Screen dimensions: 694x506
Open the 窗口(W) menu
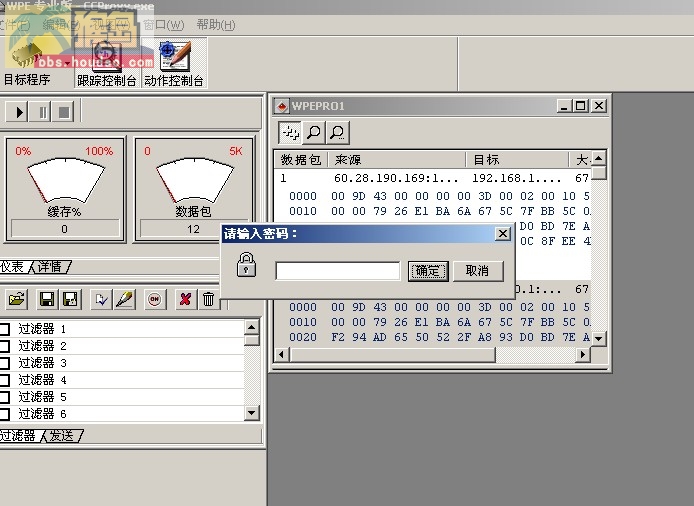[x=163, y=25]
